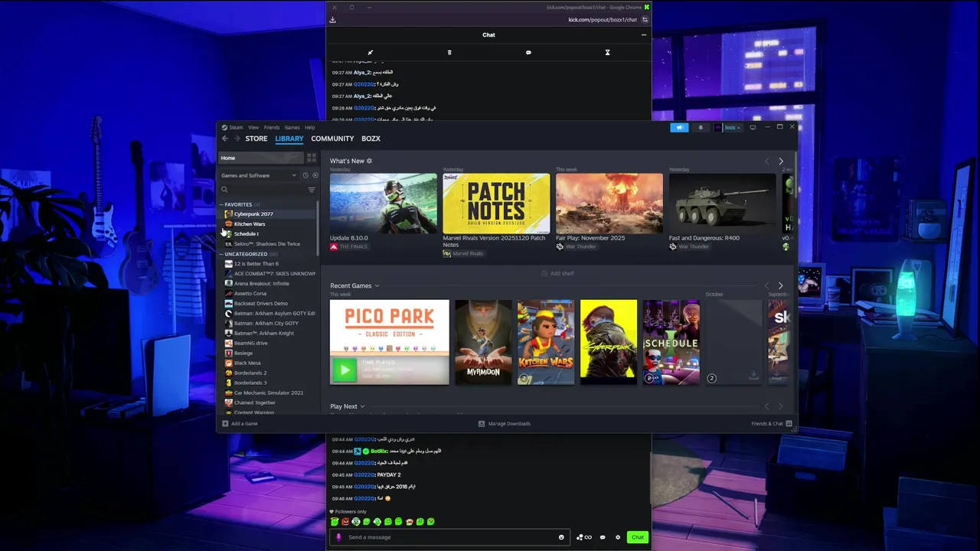The height and width of the screenshot is (551, 980).
Task: Open Friends & Chat
Action: [772, 424]
